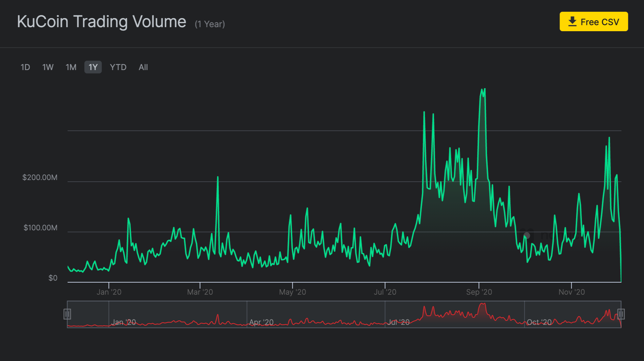
Task: Click the March '20 volume spike
Action: point(218,177)
